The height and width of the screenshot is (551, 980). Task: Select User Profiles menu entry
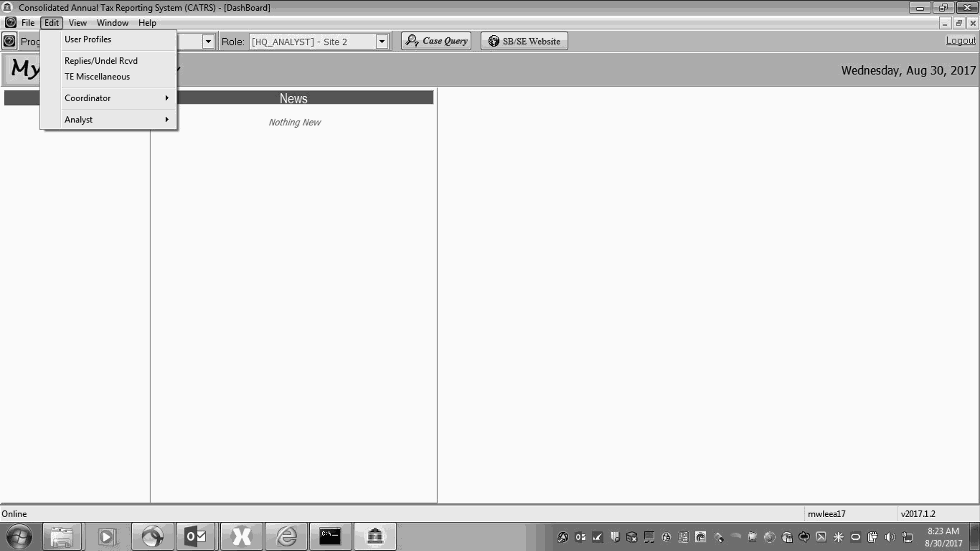(x=88, y=39)
